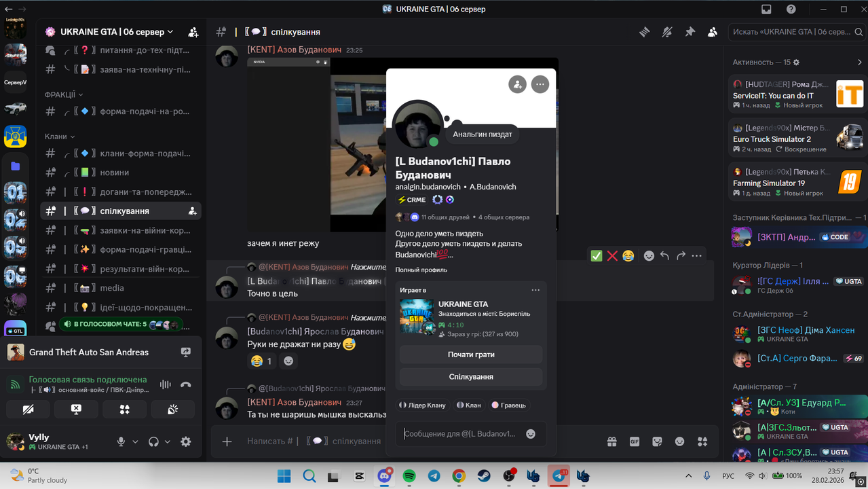
Task: Deafen with the headphones icon
Action: (x=154, y=441)
